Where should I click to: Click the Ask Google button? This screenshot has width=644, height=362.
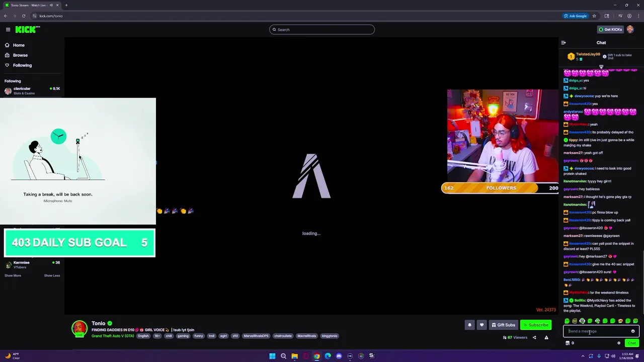tap(576, 16)
